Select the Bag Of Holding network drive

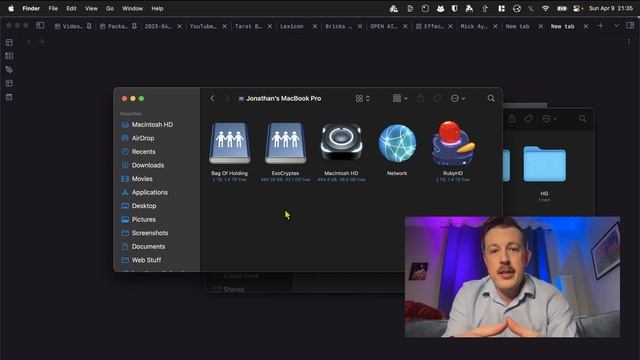[x=229, y=143]
